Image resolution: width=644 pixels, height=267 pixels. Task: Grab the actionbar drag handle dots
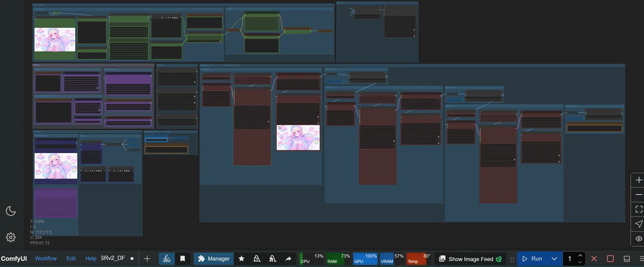[512, 259]
